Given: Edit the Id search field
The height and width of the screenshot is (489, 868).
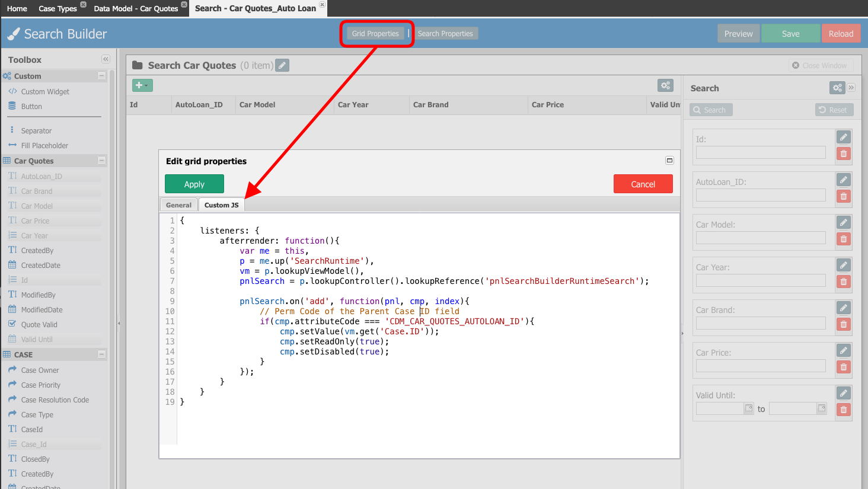Looking at the screenshot, I should tap(844, 137).
